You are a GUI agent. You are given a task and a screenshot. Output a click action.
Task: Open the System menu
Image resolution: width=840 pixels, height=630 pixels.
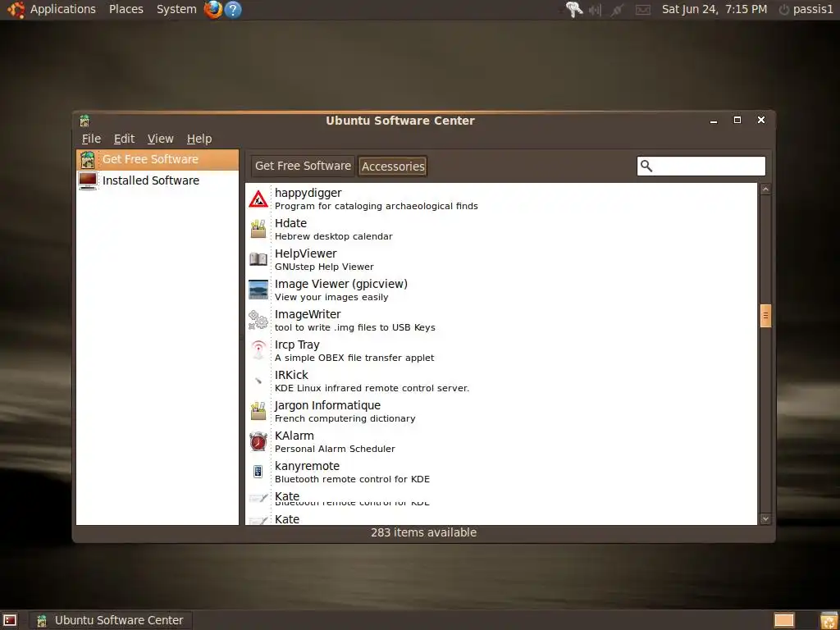(x=176, y=9)
